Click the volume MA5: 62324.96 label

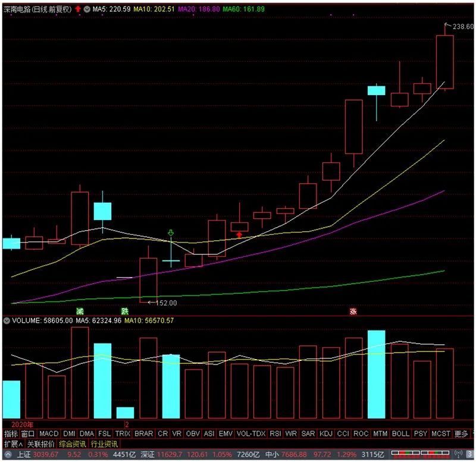pyautogui.click(x=98, y=320)
